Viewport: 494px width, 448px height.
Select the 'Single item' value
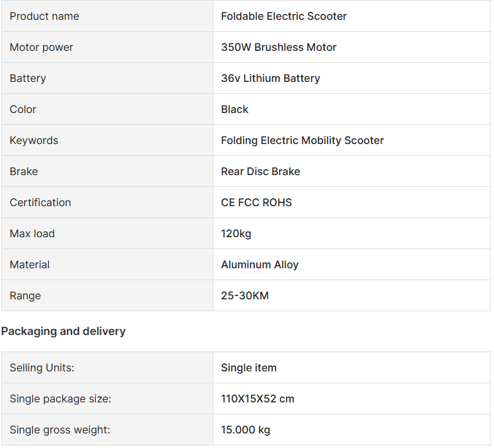coord(249,367)
